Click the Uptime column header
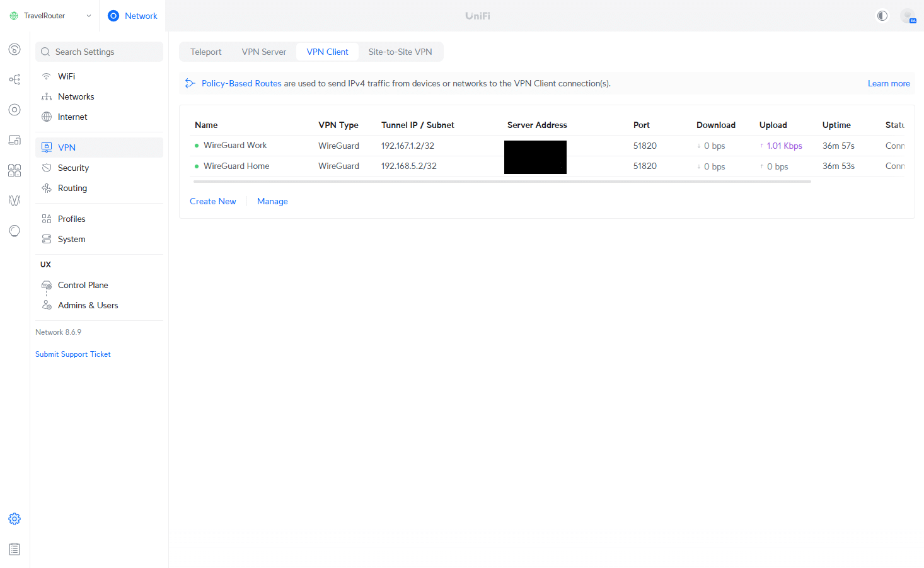924x568 pixels. (836, 125)
